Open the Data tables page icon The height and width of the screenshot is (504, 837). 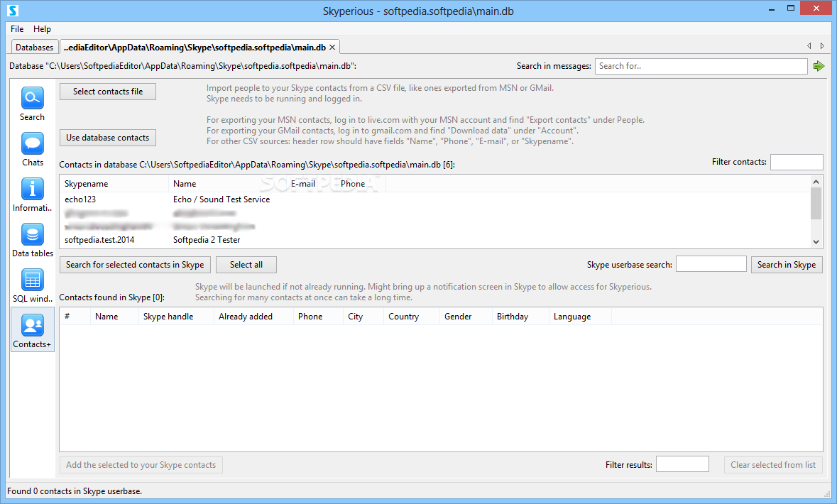tap(32, 234)
